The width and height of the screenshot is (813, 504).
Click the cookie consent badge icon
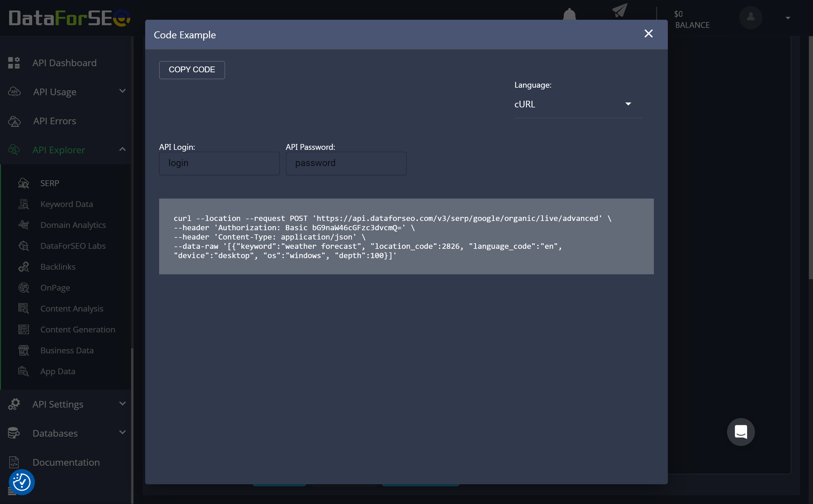pos(22,482)
